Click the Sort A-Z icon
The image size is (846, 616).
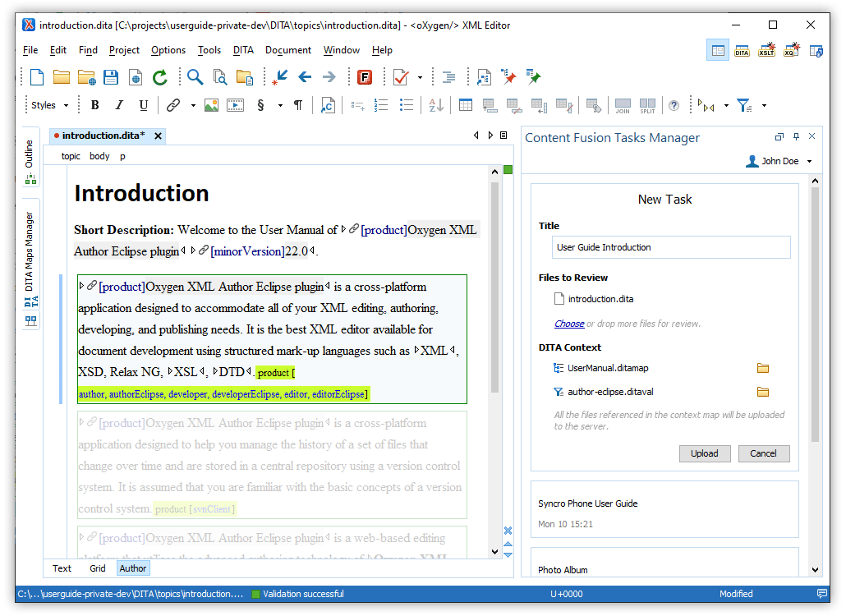click(436, 105)
